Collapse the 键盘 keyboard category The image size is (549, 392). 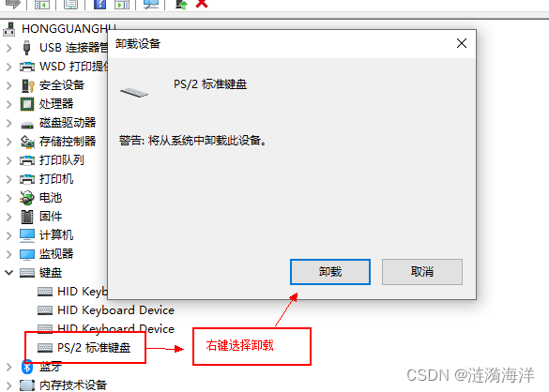tap(9, 272)
